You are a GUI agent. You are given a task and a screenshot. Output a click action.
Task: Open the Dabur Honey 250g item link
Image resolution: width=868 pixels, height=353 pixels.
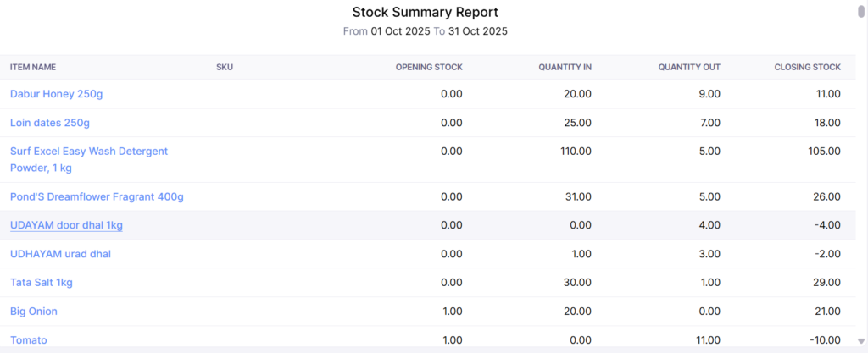click(x=56, y=94)
